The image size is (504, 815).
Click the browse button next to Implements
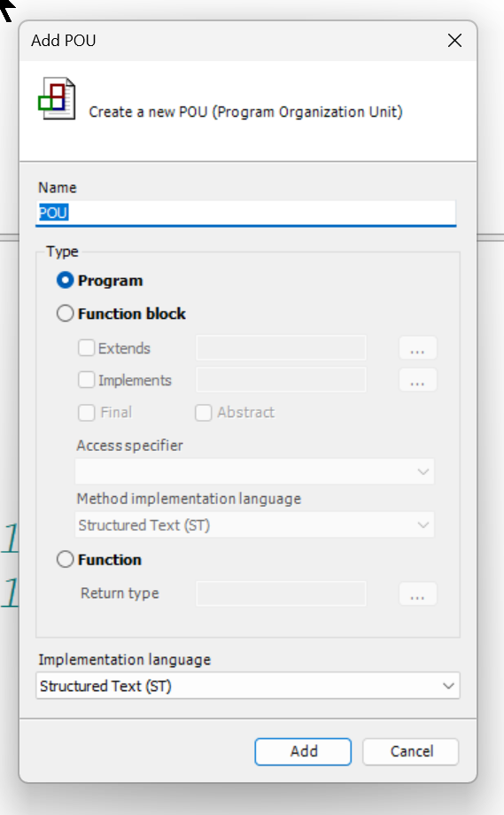418,380
